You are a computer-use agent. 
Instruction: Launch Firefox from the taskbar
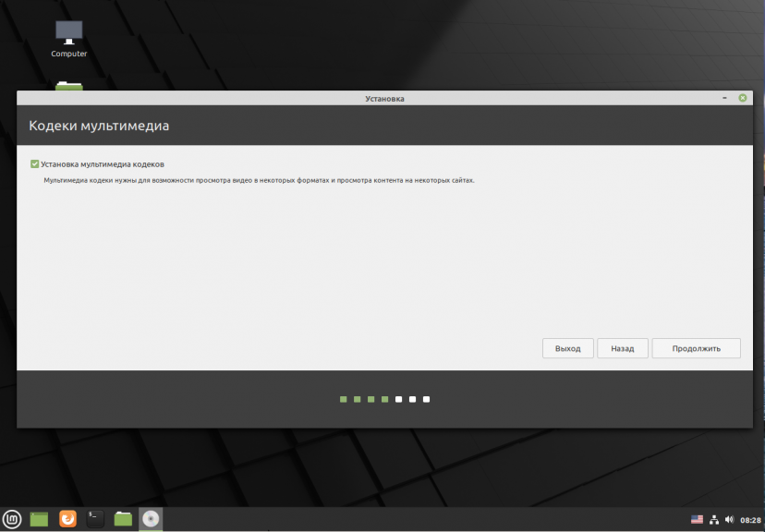[67, 519]
